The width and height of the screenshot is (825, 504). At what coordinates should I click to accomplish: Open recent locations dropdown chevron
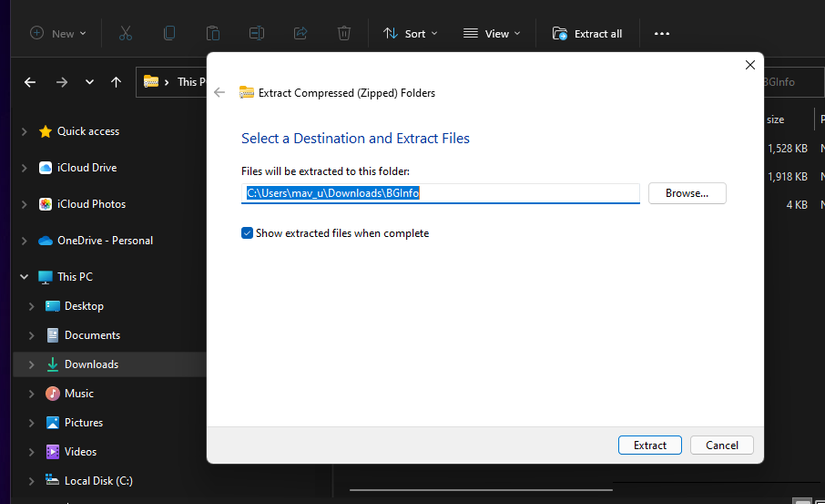coord(89,82)
